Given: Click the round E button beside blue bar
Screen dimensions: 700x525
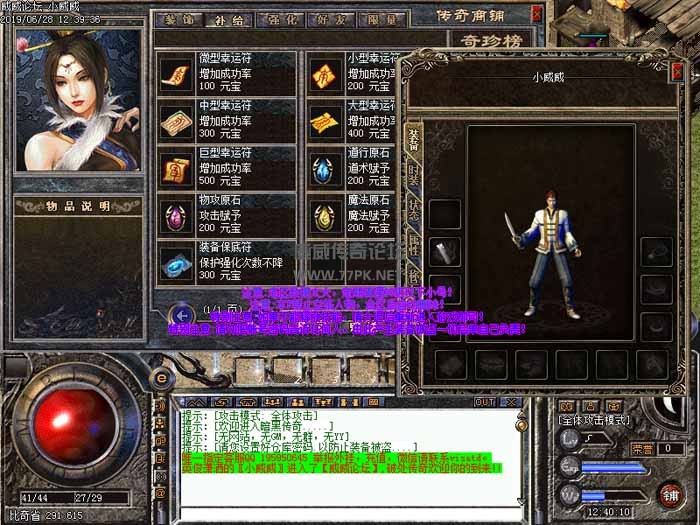Looking at the screenshot, I should click(570, 467).
